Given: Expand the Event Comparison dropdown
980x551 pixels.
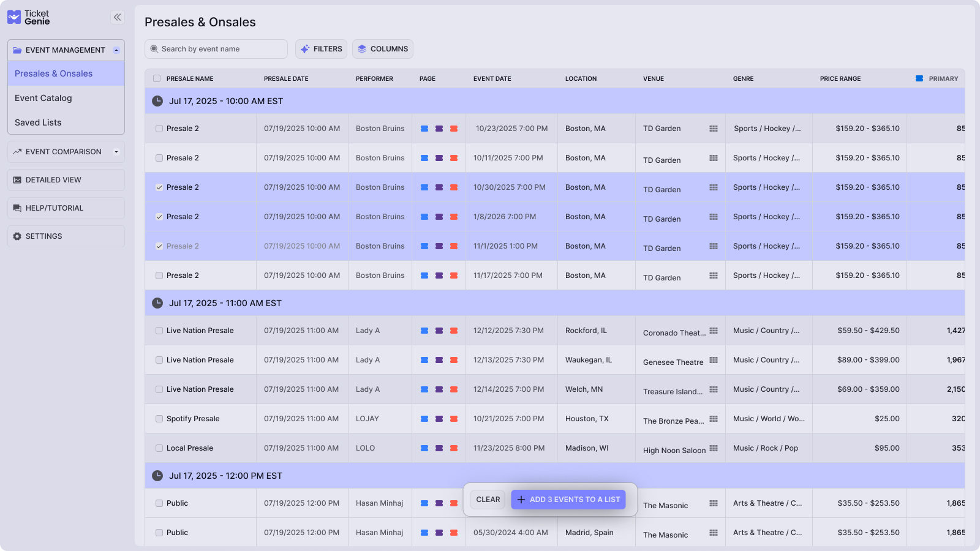Looking at the screenshot, I should tap(116, 152).
